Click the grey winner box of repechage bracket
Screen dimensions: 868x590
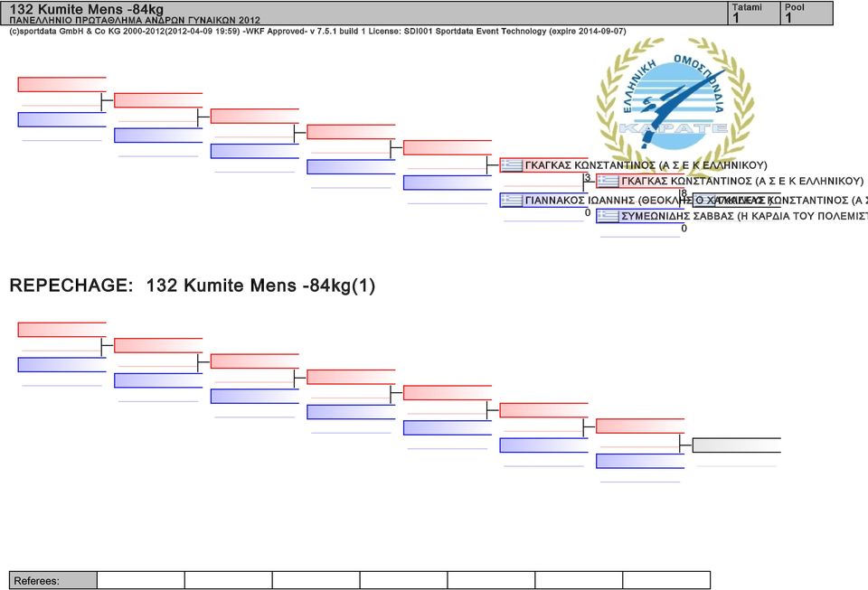pyautogui.click(x=737, y=445)
